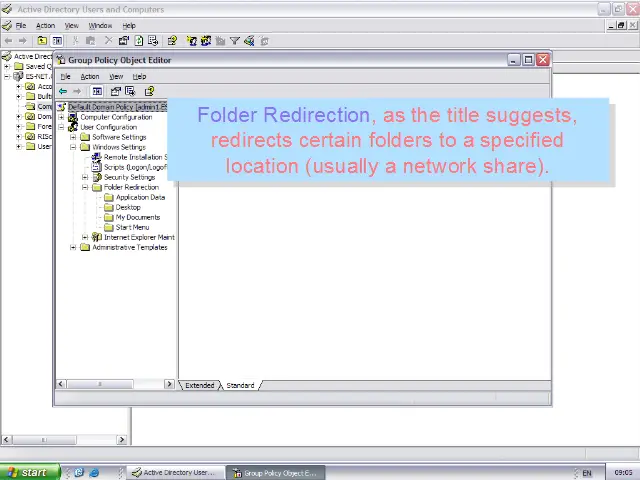The height and width of the screenshot is (480, 640).
Task: Click the Back arrow in Group Policy Editor
Action: point(63,91)
